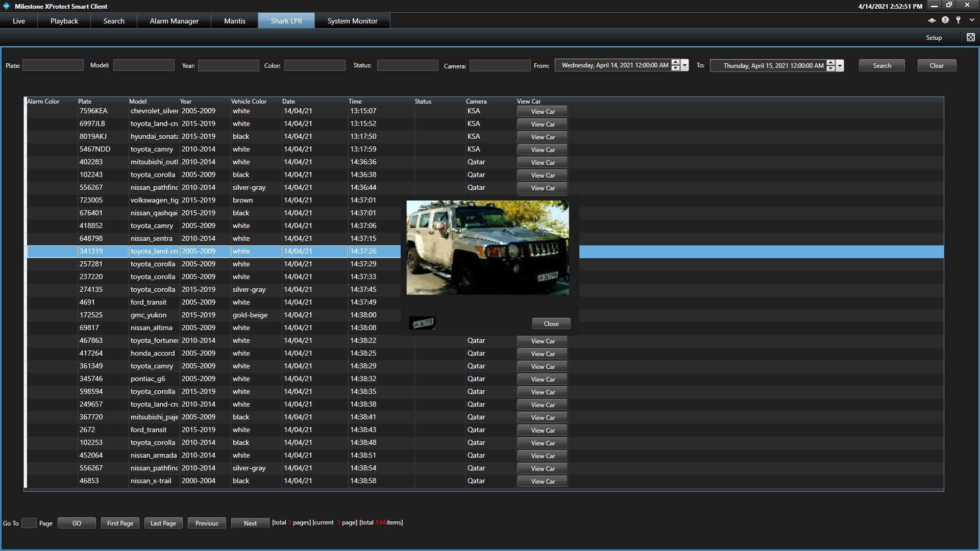Viewport: 980px width, 551px height.
Task: Expand the top-right chevron menu
Action: coord(972,20)
